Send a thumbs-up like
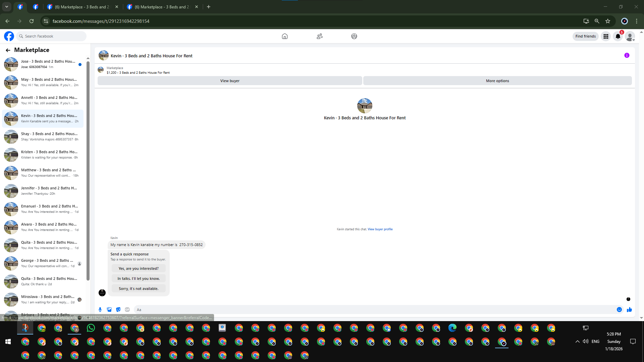The height and width of the screenshot is (362, 644). 629,310
